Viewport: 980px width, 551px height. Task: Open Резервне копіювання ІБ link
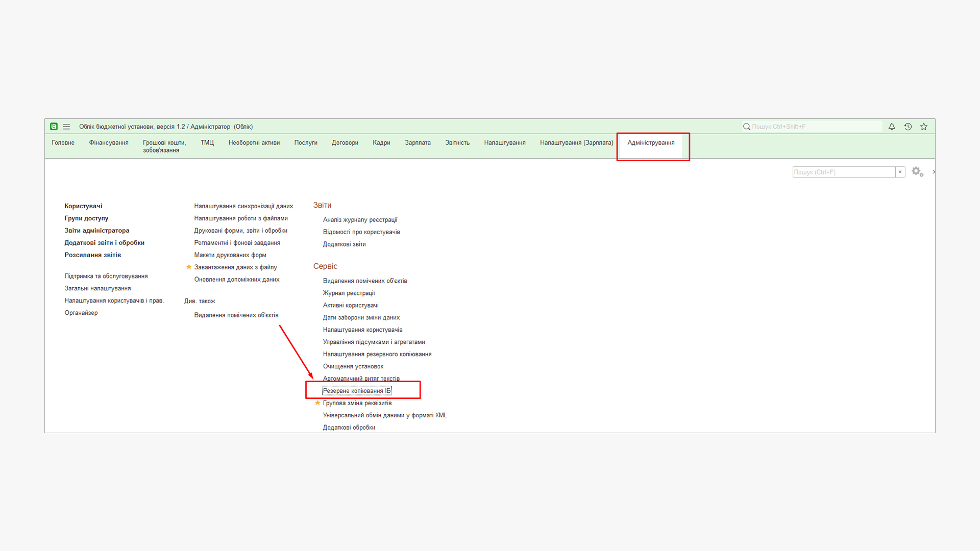(x=357, y=391)
